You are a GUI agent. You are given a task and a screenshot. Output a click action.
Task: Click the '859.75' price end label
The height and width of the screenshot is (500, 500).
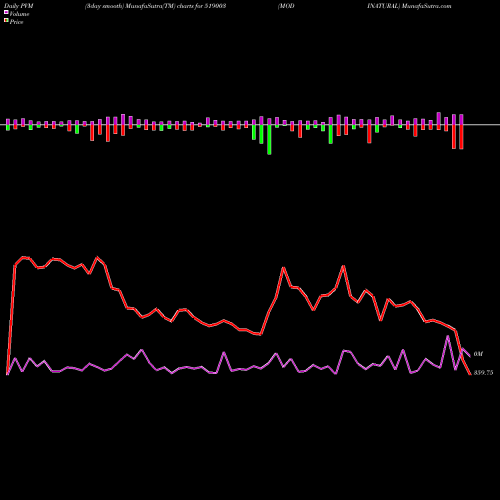483,373
